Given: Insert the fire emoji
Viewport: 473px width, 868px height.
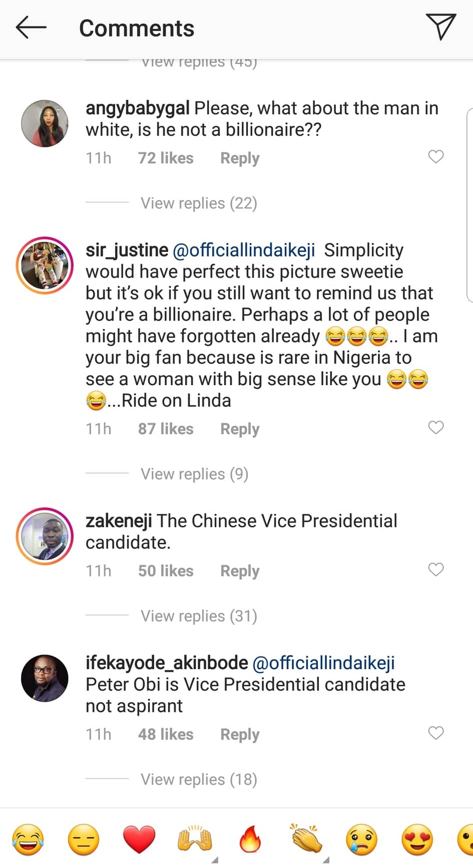Looking at the screenshot, I should coord(250,839).
